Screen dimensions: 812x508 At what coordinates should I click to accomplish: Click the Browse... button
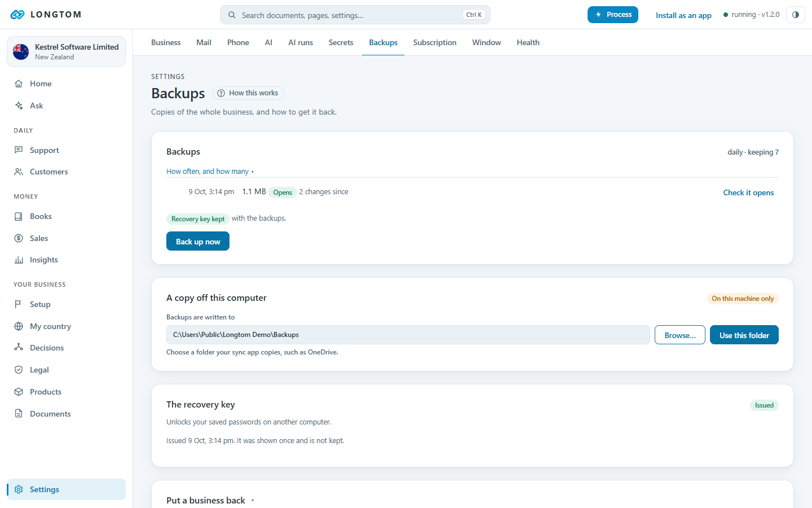point(680,335)
